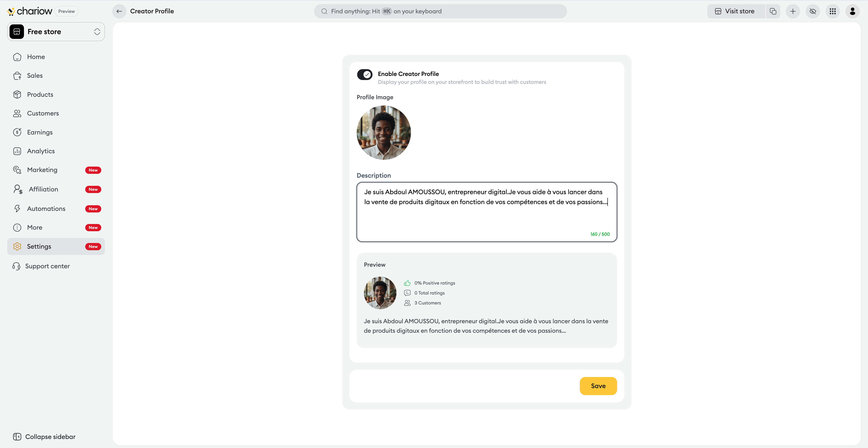Disable the Enable Creator Profile switch

(365, 74)
